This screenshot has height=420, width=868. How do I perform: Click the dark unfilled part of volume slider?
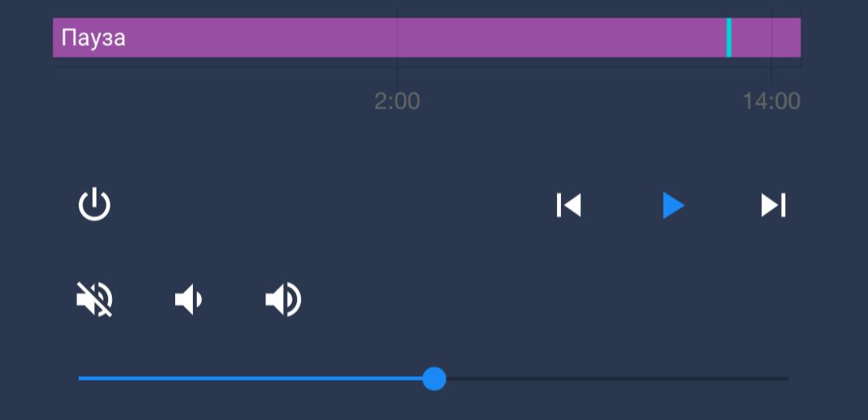[617, 378]
